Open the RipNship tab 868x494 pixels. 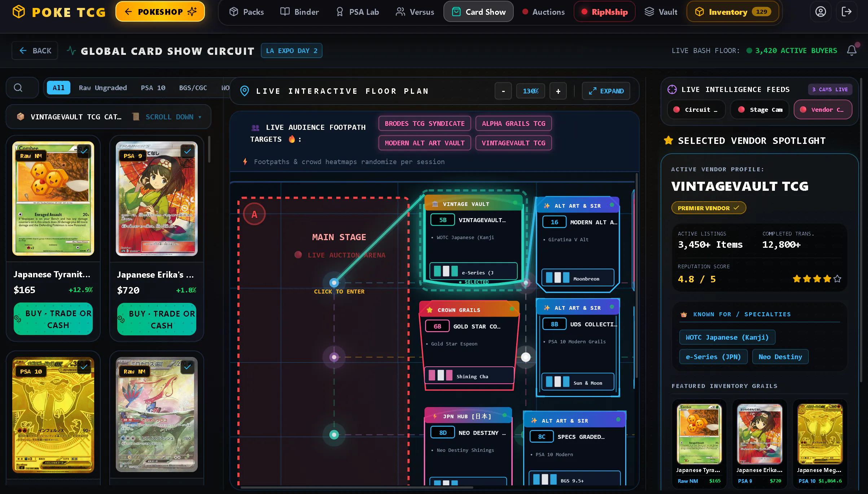pos(605,12)
